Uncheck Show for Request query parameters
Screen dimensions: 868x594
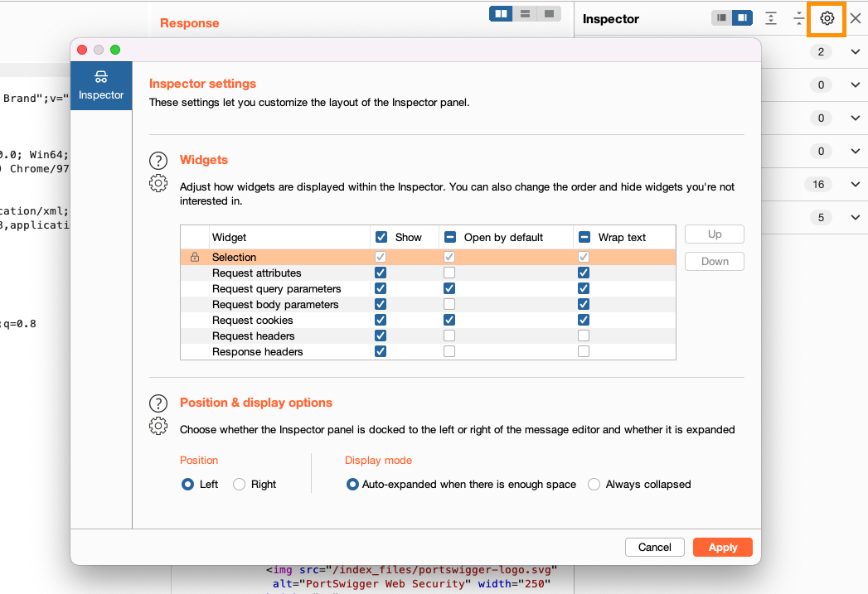(381, 288)
